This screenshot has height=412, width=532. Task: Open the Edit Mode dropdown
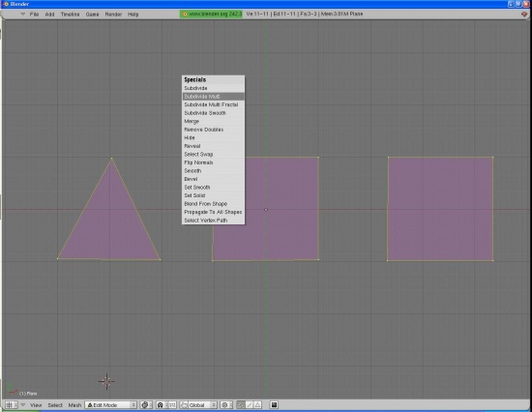point(111,405)
